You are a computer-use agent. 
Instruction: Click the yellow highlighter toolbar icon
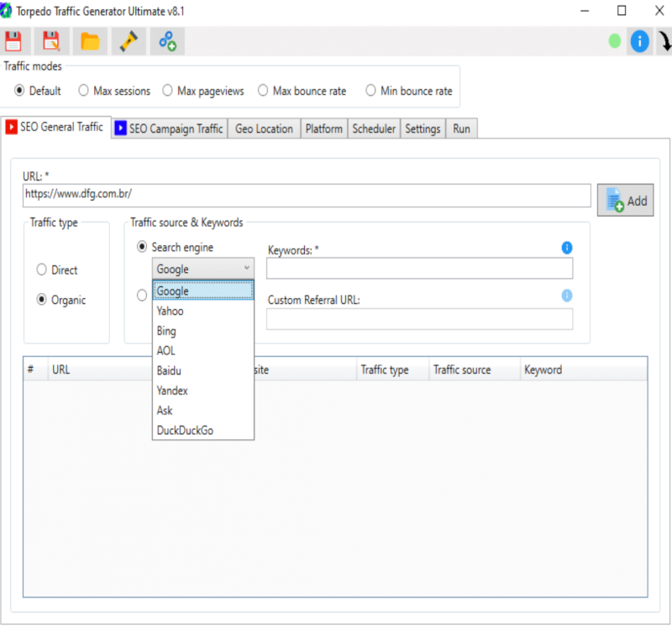128,41
